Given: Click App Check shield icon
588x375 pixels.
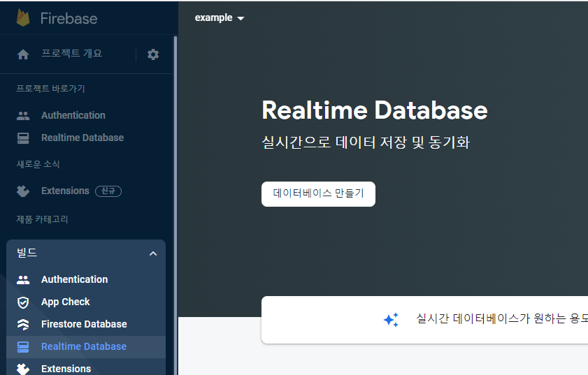Looking at the screenshot, I should click(23, 302).
